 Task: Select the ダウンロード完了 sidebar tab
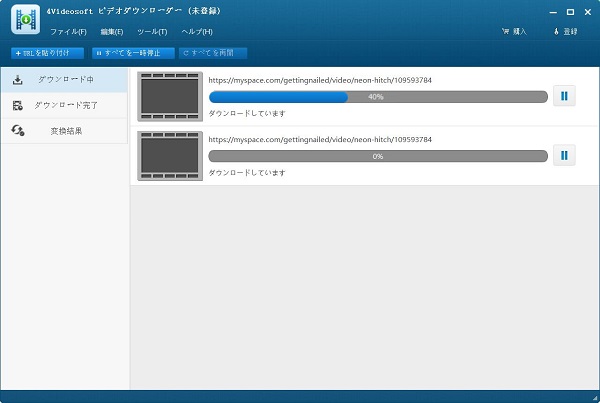(64, 105)
